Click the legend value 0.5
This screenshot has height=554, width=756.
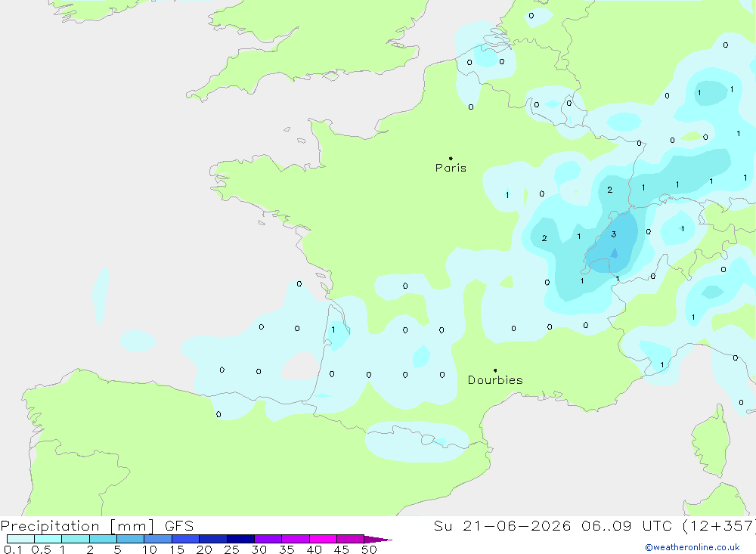pos(41,549)
